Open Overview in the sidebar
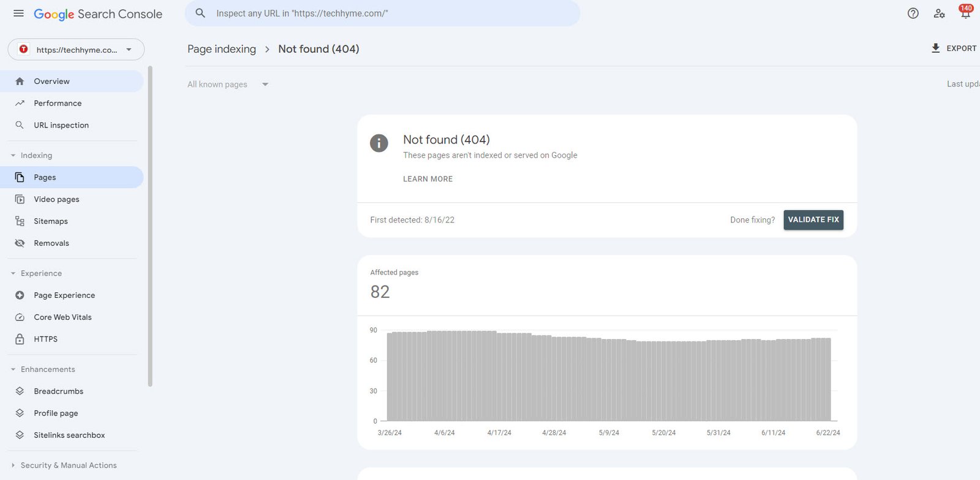 72,81
